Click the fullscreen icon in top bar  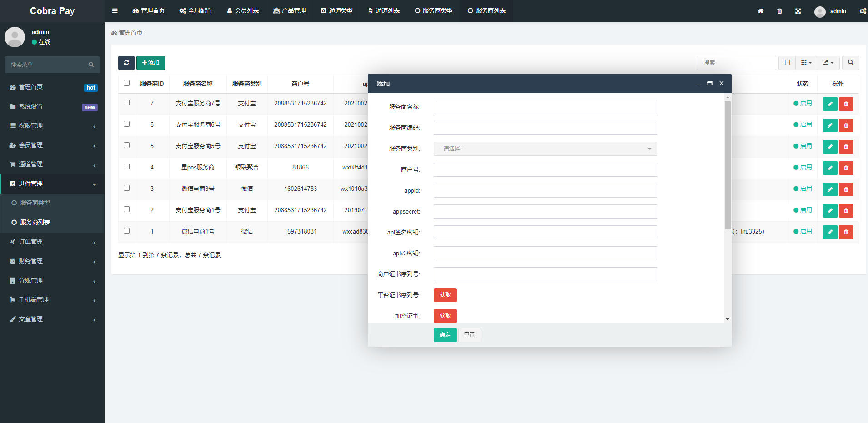798,11
